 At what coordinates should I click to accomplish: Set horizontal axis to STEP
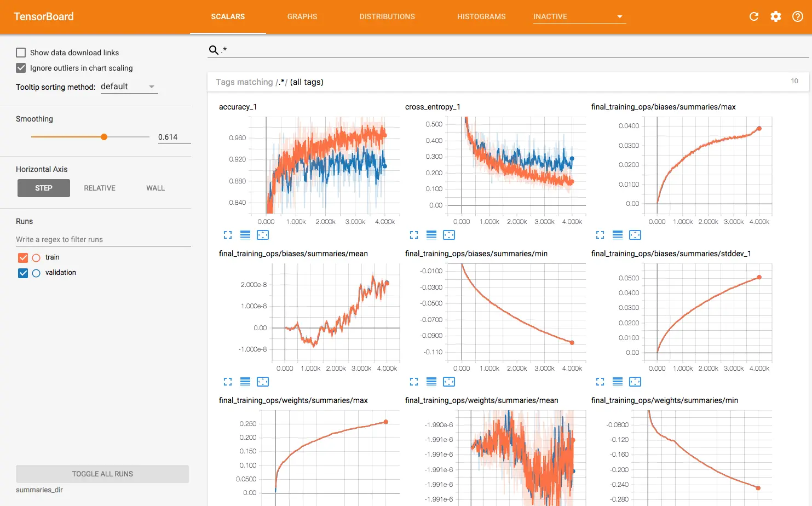pyautogui.click(x=44, y=188)
